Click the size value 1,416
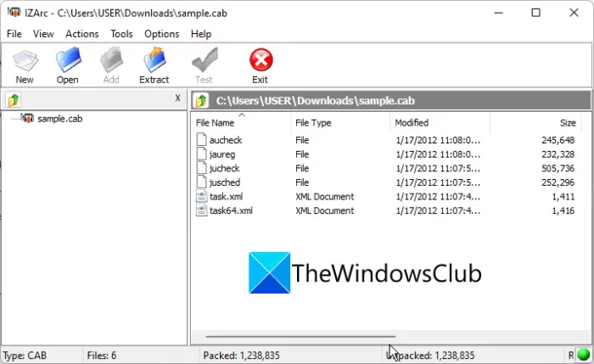 563,210
